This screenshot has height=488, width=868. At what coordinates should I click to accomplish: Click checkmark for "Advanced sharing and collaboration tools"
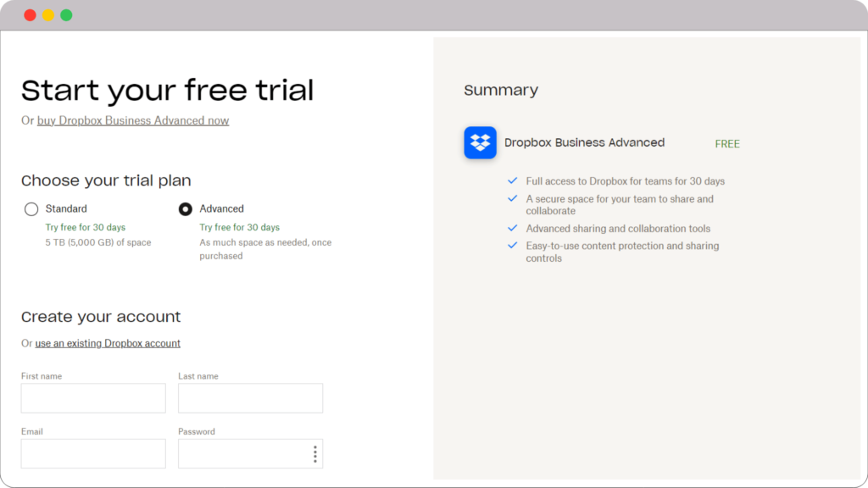point(511,228)
